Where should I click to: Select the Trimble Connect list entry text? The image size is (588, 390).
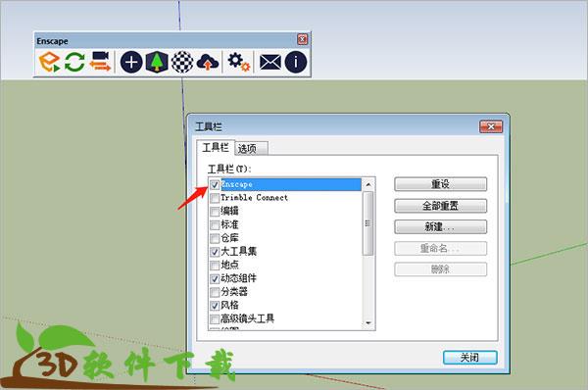pyautogui.click(x=254, y=198)
